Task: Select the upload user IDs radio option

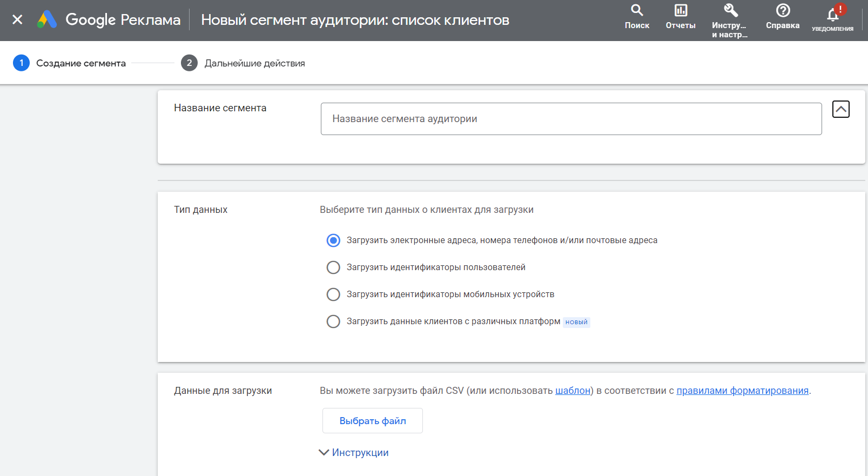Action: tap(333, 267)
